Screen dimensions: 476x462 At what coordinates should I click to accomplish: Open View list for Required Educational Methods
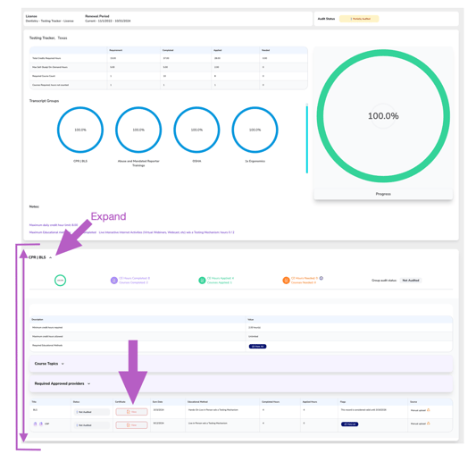click(257, 347)
